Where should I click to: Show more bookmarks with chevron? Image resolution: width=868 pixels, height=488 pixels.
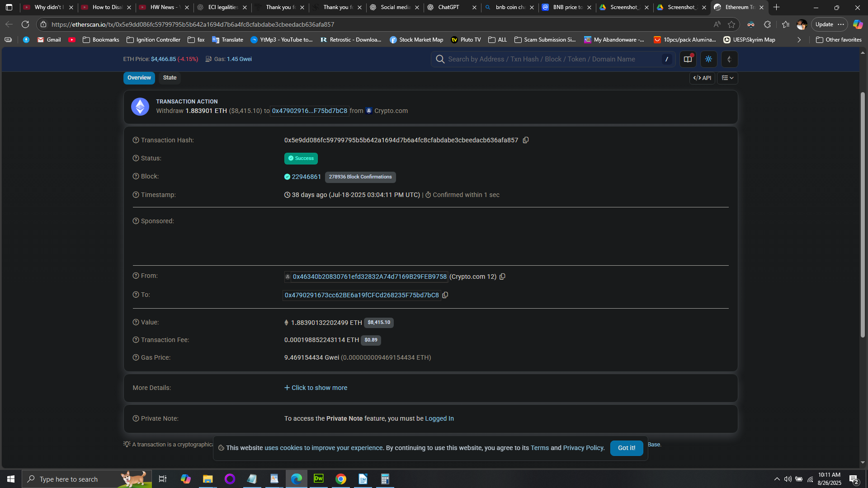[799, 40]
